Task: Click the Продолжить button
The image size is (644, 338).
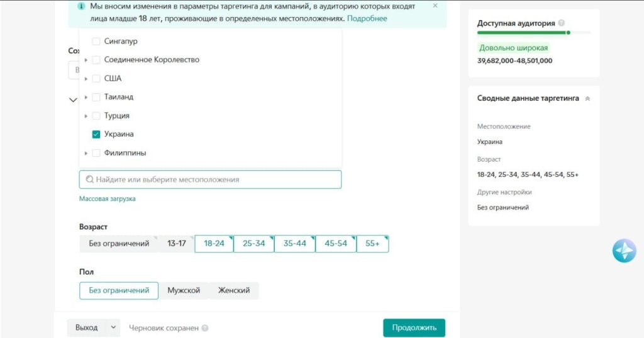Action: tap(414, 328)
